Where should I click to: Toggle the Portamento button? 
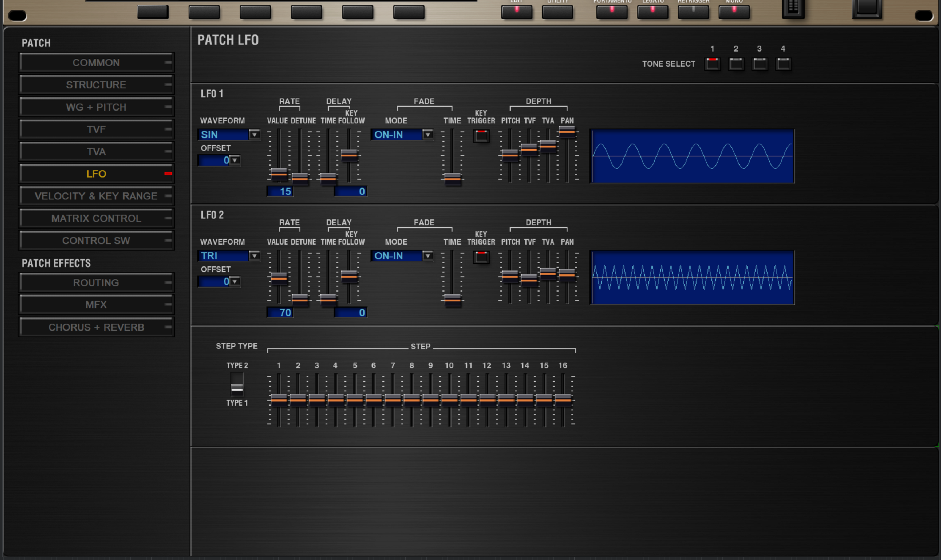click(x=612, y=11)
